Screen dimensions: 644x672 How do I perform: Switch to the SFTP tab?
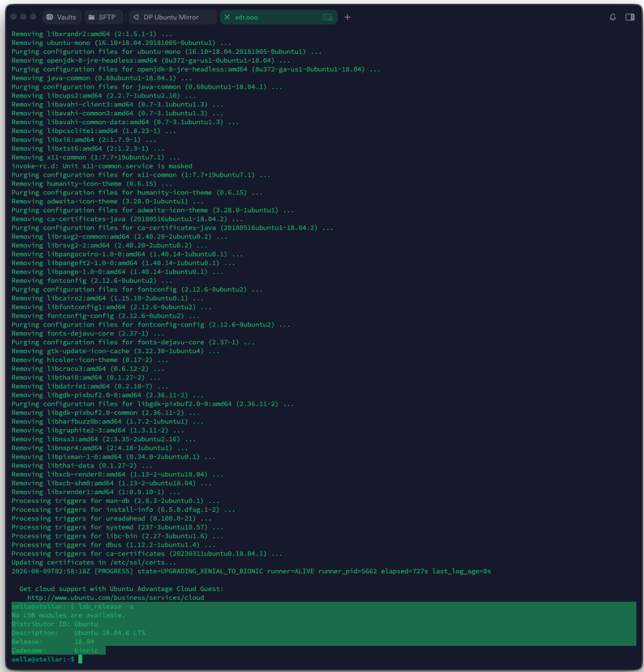(103, 17)
